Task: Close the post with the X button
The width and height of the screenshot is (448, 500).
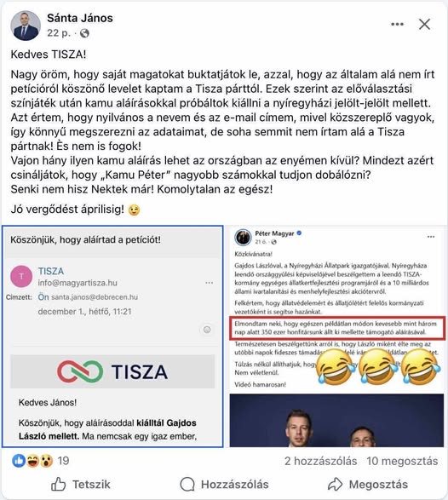Action: [424, 24]
